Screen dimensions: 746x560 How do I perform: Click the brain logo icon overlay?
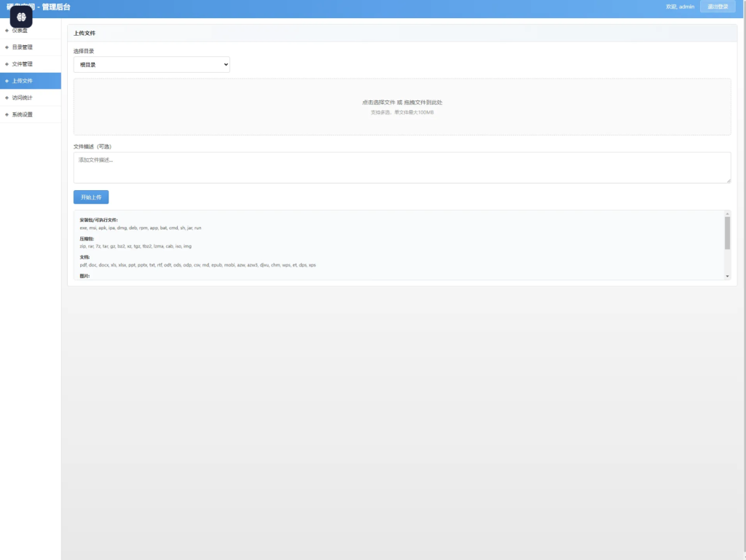pos(21,17)
